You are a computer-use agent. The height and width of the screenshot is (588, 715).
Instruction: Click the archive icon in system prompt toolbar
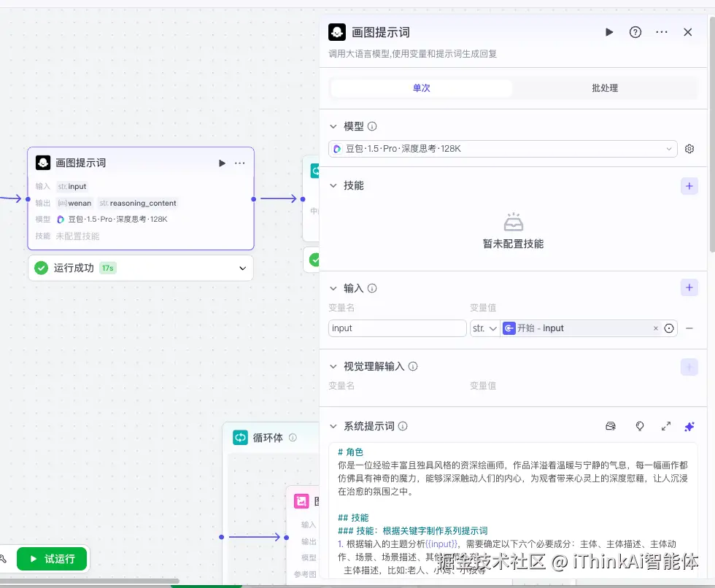[611, 425]
